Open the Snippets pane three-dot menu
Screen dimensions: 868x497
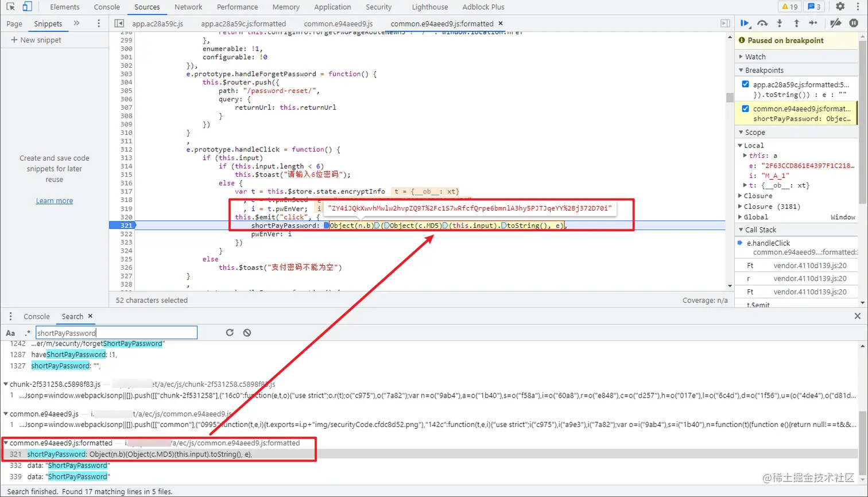[x=99, y=24]
